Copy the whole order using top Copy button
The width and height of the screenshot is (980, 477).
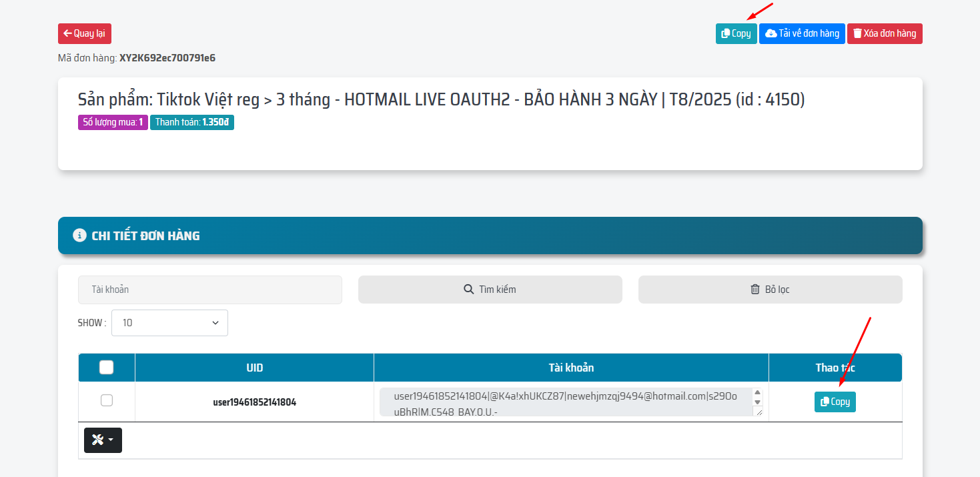point(736,34)
